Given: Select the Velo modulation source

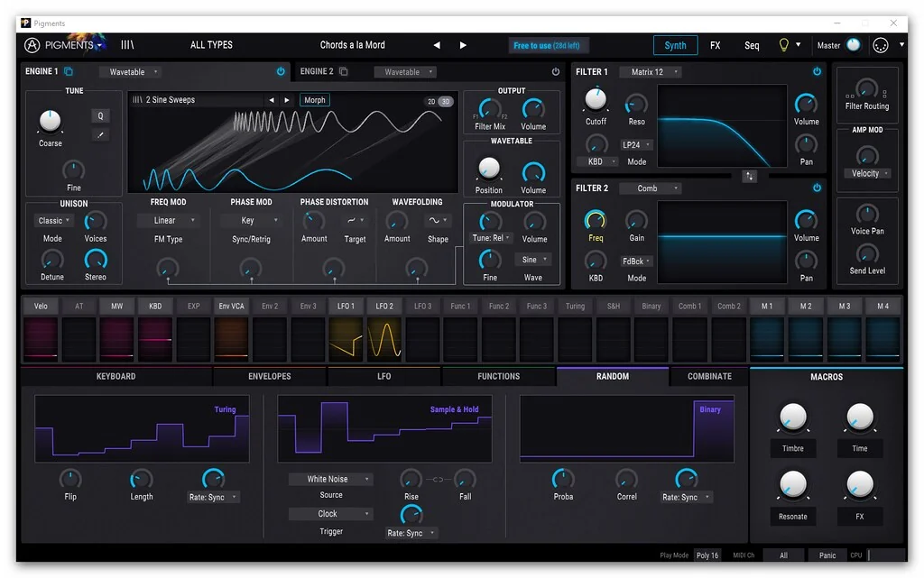Looking at the screenshot, I should 41,306.
